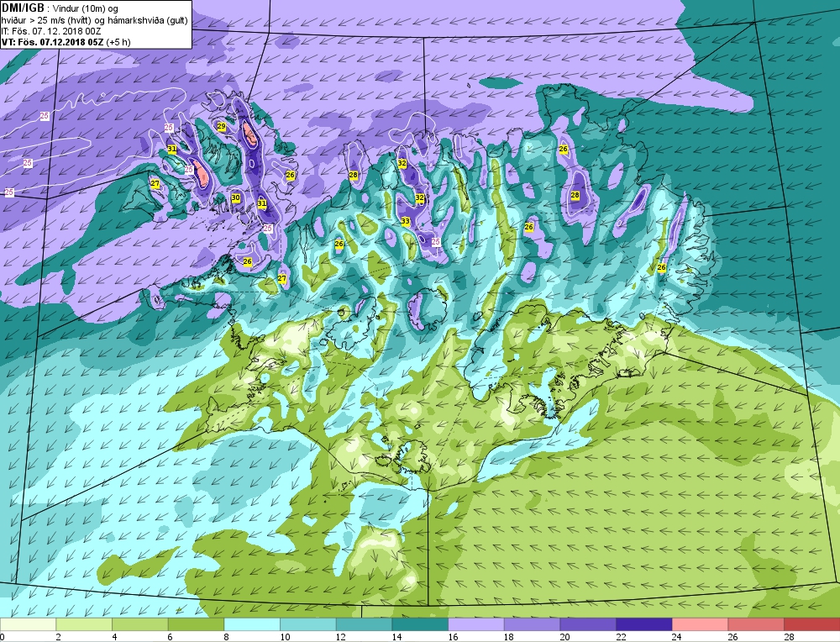
Task: Click the light pink 24–26 legend swatch
Action: (700, 624)
